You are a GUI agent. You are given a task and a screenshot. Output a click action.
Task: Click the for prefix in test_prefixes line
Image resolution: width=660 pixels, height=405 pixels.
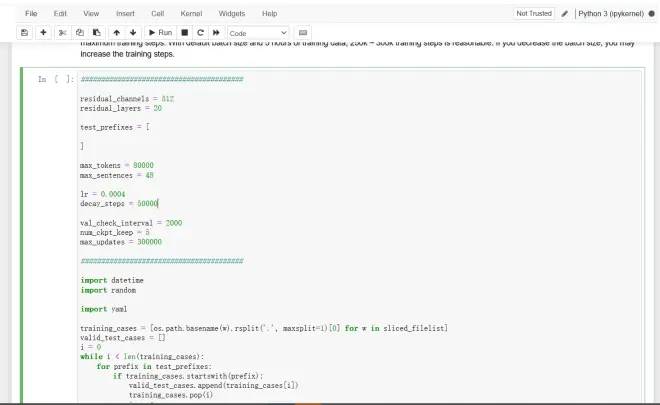coord(154,366)
